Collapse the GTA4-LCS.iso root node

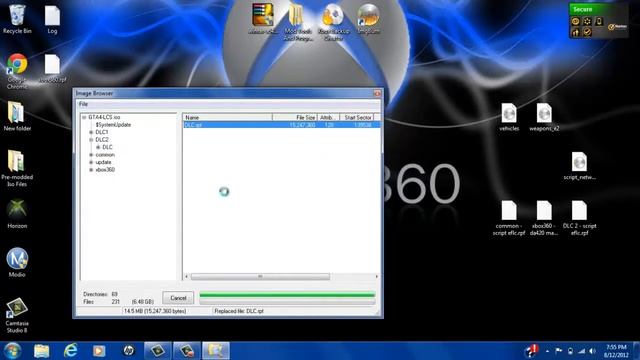(84, 118)
